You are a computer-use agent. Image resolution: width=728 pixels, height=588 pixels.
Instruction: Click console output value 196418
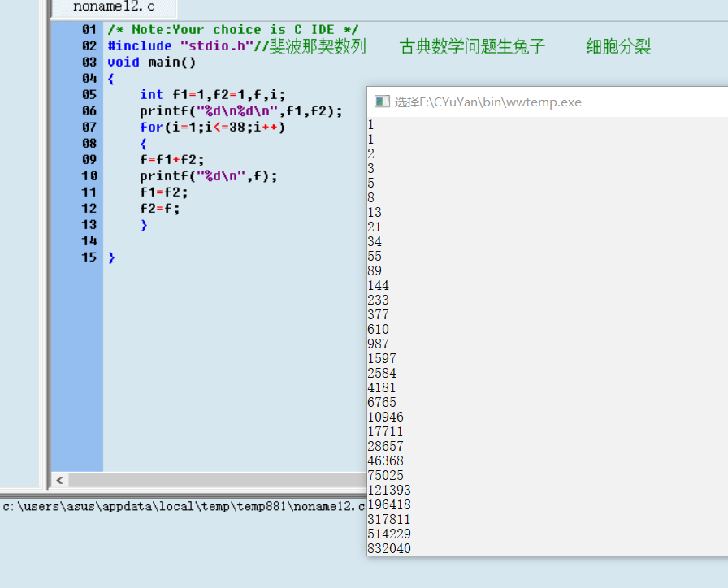click(389, 504)
